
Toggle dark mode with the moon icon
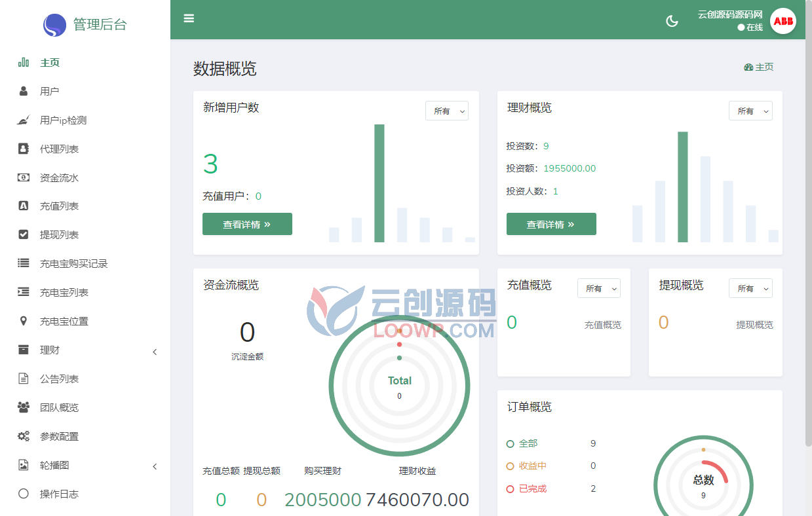[672, 21]
